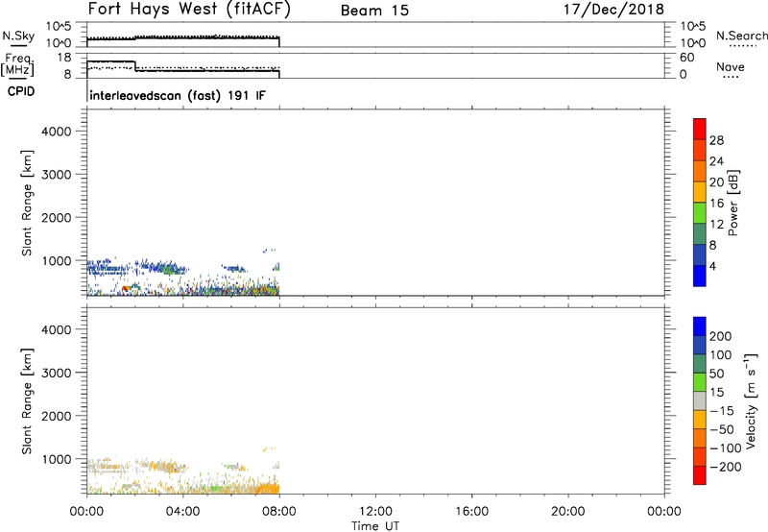Click the '16:00' time axis tick label
The image size is (768, 532).
coord(471,512)
